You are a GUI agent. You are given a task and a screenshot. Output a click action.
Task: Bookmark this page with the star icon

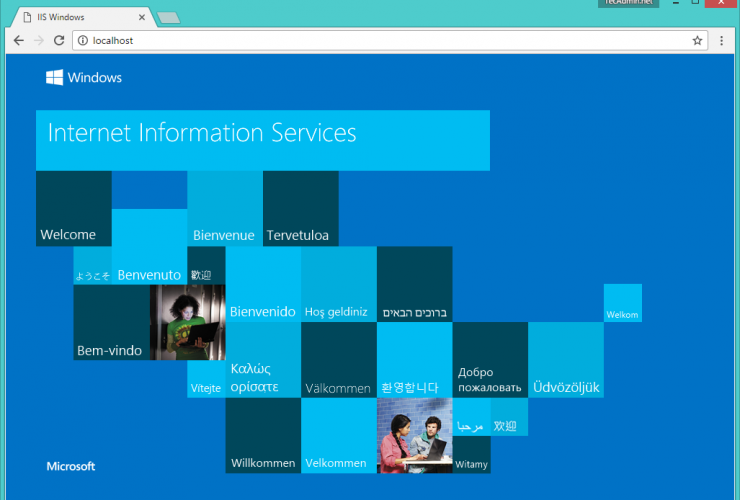click(x=697, y=41)
